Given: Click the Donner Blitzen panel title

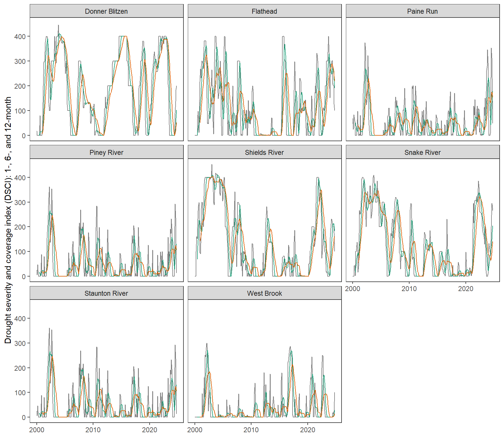Looking at the screenshot, I should click(106, 11).
